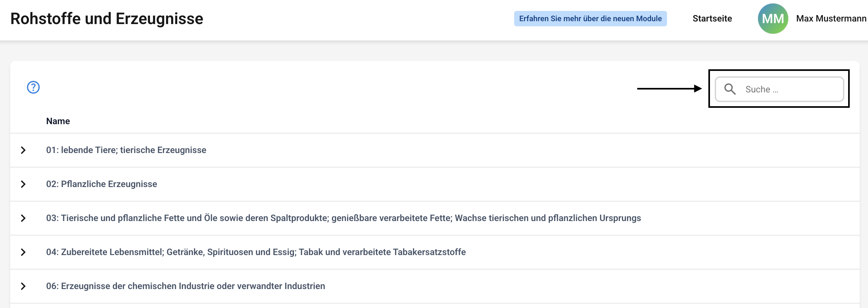
Task: Open the Max Mustermann user name menu
Action: click(x=830, y=19)
